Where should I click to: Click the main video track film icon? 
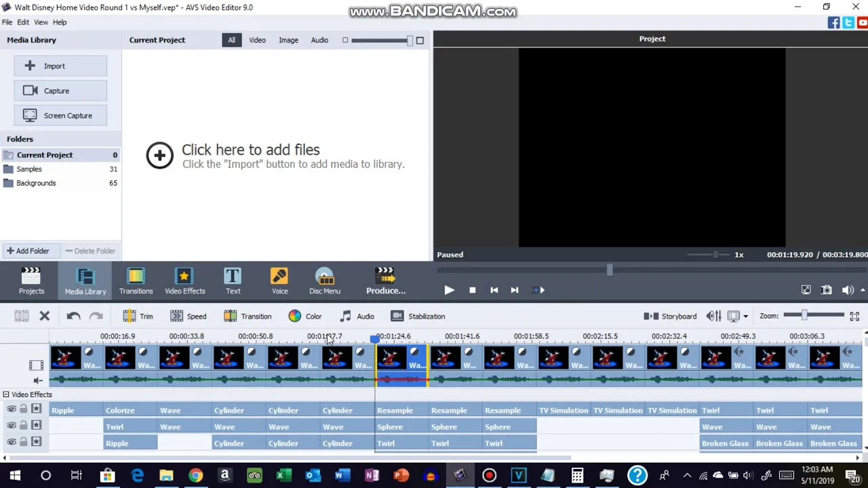coord(36,365)
